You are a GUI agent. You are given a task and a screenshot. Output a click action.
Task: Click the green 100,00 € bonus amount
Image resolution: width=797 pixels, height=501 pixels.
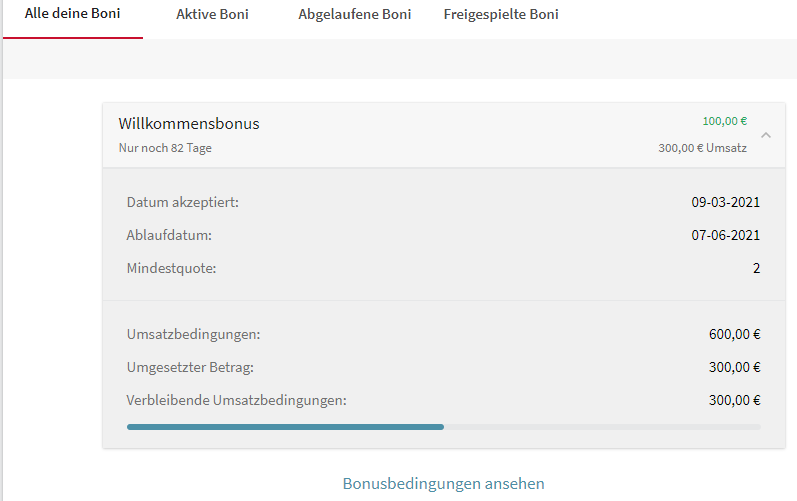pyautogui.click(x=724, y=121)
